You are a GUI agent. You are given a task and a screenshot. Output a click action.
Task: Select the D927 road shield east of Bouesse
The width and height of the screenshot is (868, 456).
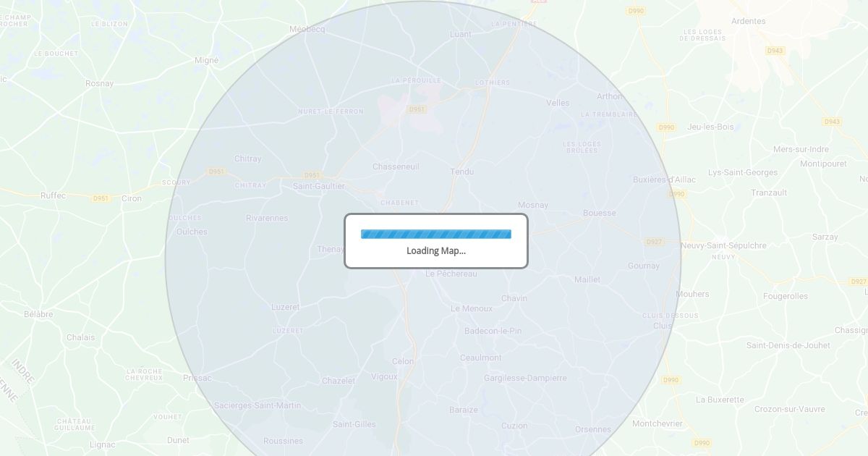pos(654,242)
